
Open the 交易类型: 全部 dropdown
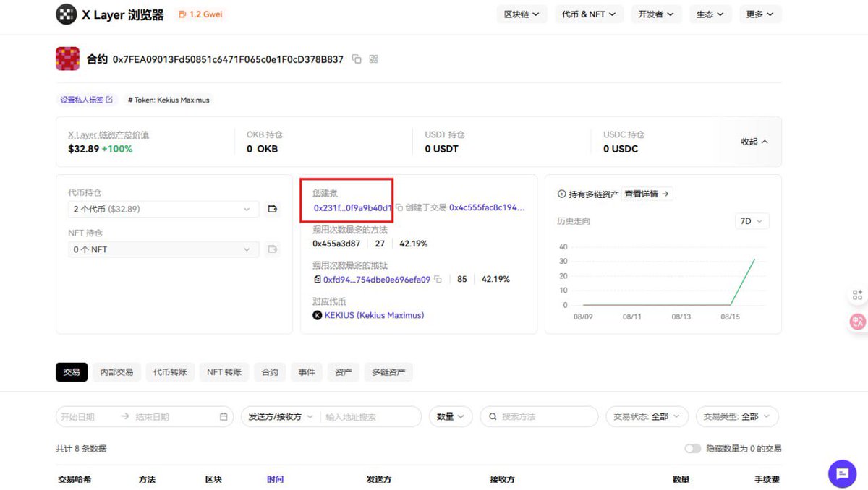[x=737, y=417]
